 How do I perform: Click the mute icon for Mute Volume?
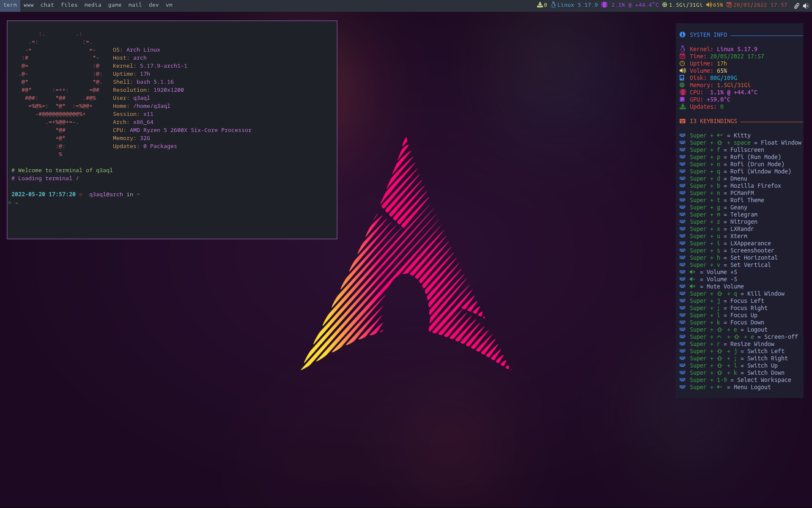(692, 286)
